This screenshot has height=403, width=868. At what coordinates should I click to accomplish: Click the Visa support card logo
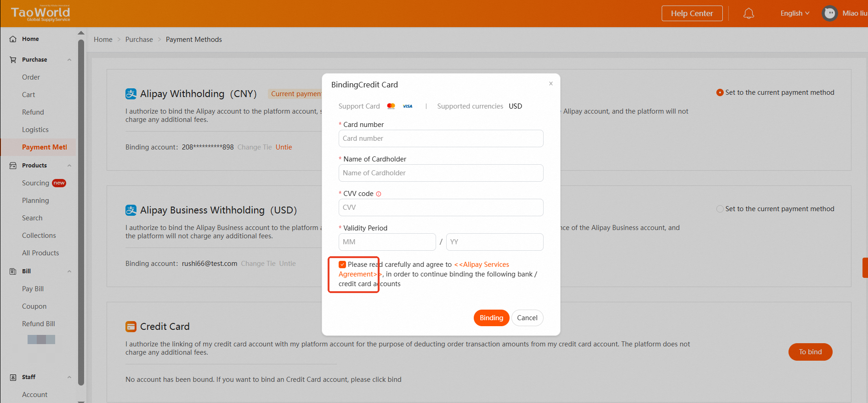tap(408, 106)
